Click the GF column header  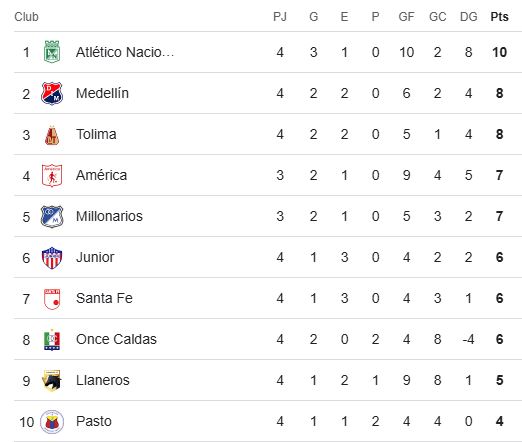point(406,17)
